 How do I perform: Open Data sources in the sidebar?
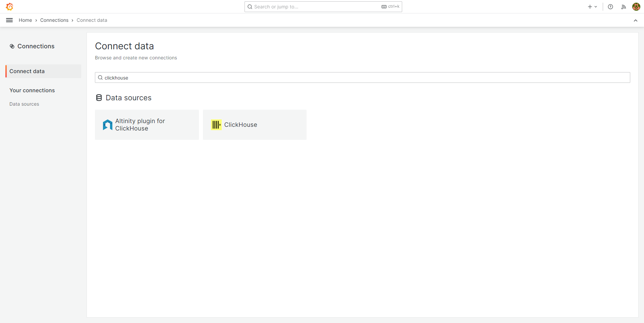tap(24, 104)
